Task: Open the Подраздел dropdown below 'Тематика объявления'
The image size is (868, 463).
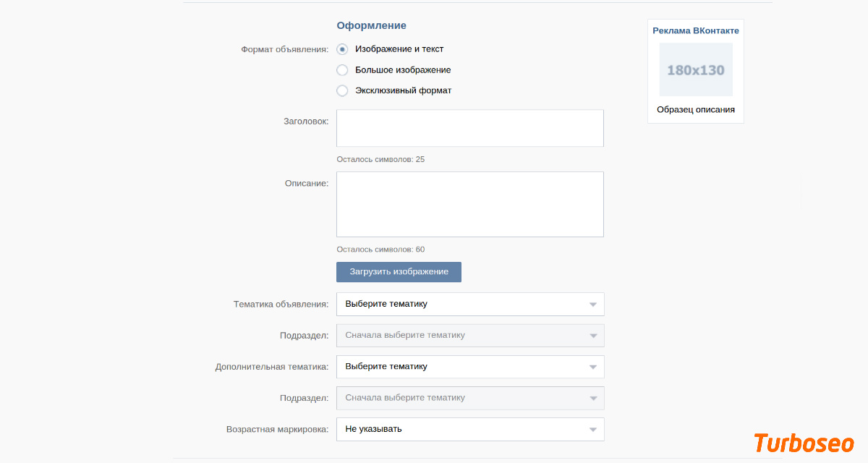Action: (x=470, y=335)
